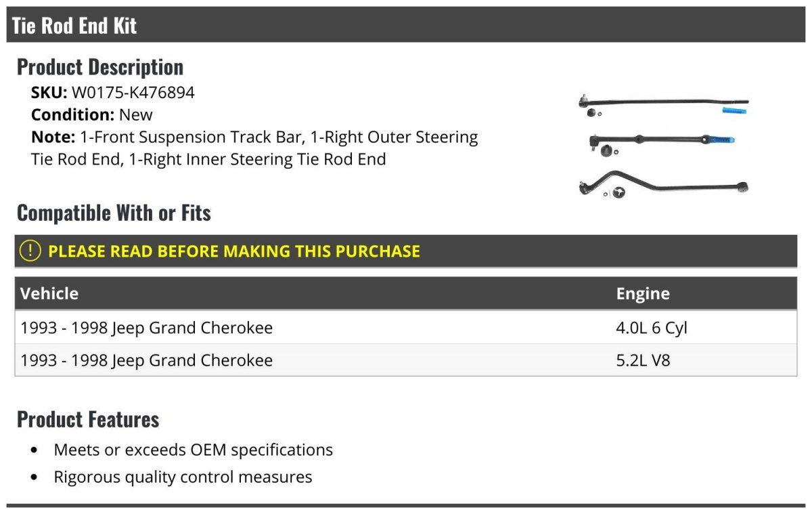This screenshot has height=514, width=812.
Task: Select the Jeep Grand Cherokee 4.0L row vehicle
Action: point(147,328)
